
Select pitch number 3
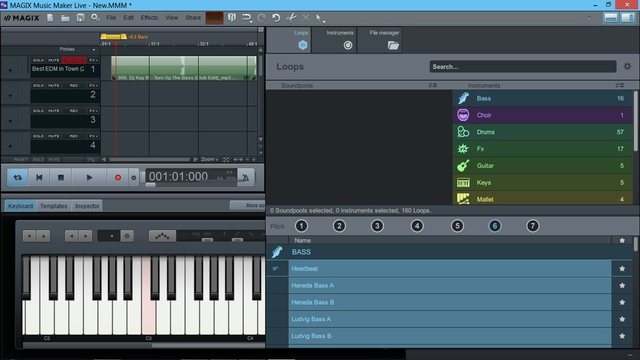(377, 226)
